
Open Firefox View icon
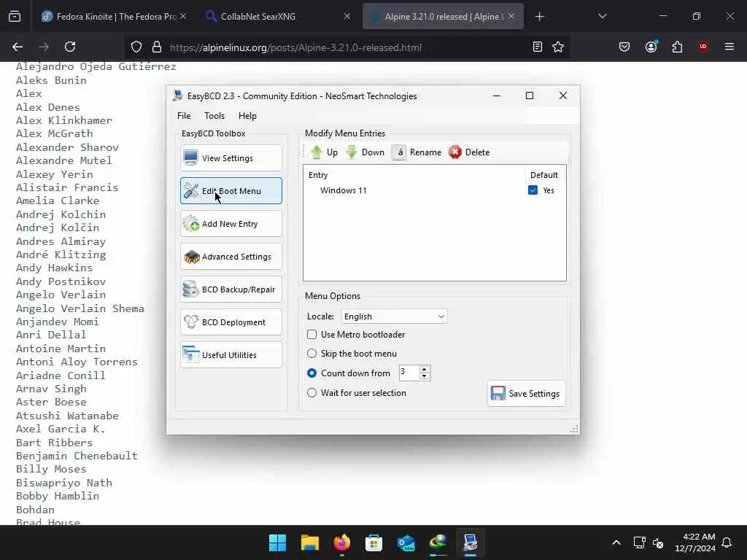[15, 17]
